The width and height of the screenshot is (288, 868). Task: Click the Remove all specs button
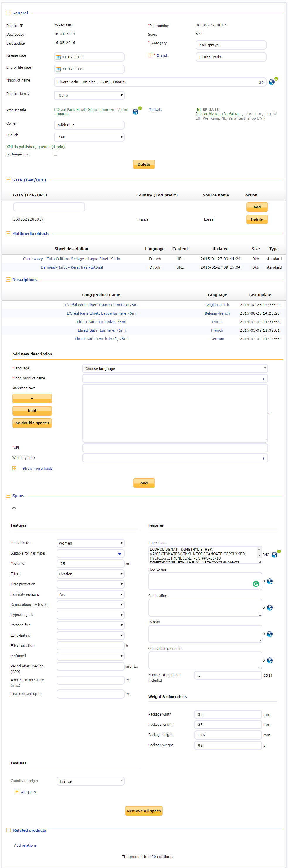144,811
